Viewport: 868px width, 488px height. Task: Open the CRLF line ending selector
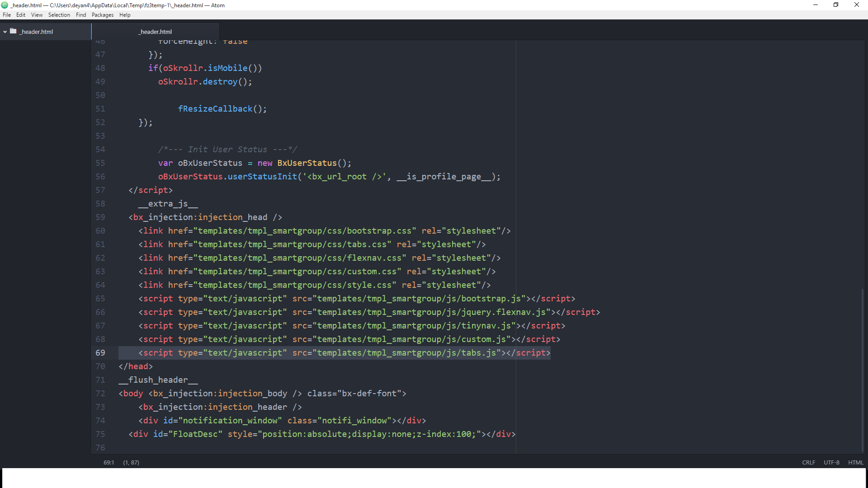click(x=808, y=462)
